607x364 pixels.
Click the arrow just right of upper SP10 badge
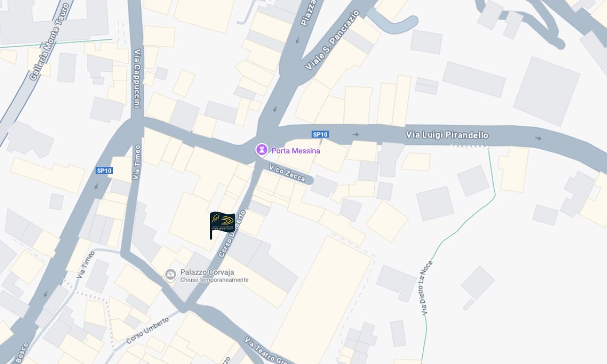356,134
